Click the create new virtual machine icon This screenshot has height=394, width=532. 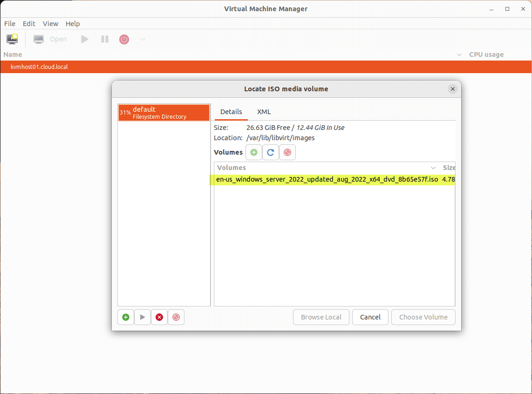[x=12, y=39]
